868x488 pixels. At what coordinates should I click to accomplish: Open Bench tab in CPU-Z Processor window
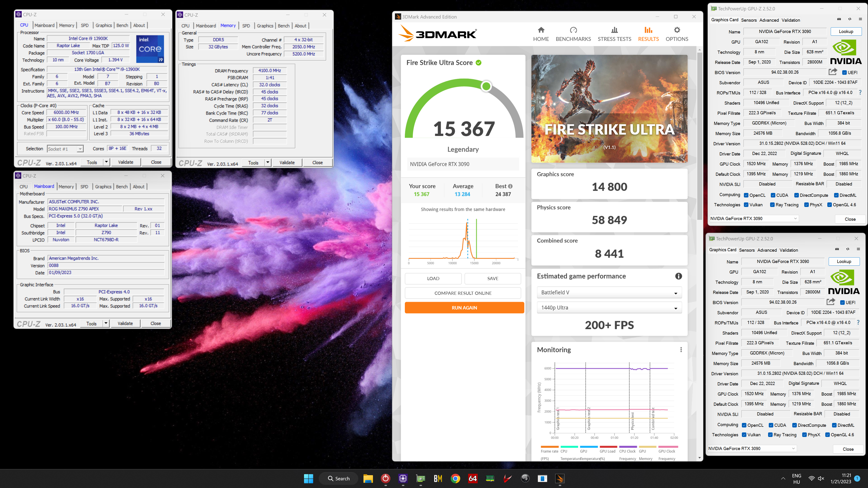[x=122, y=25]
